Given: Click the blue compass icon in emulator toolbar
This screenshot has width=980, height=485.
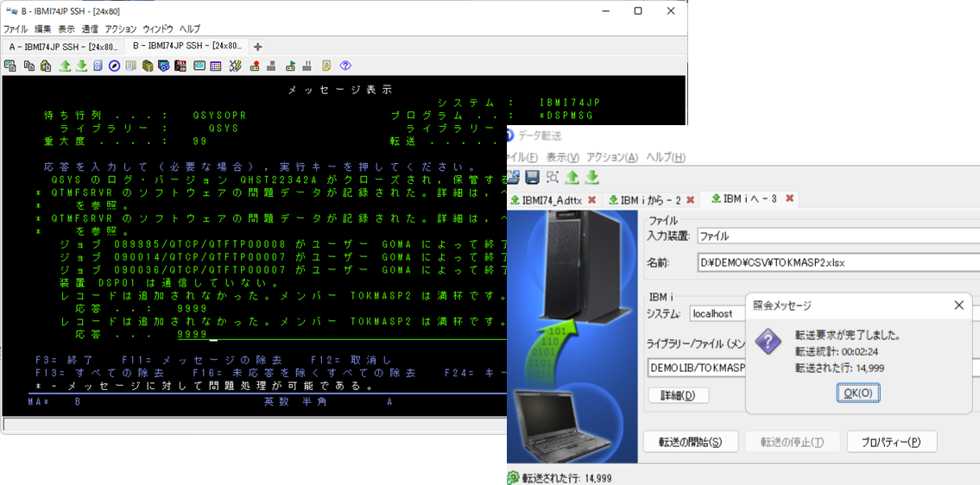Looking at the screenshot, I should (114, 66).
